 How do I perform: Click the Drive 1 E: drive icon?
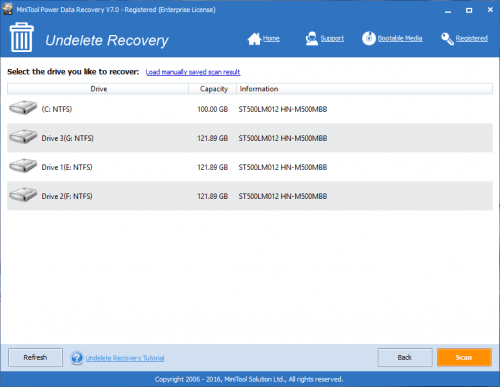coord(23,166)
